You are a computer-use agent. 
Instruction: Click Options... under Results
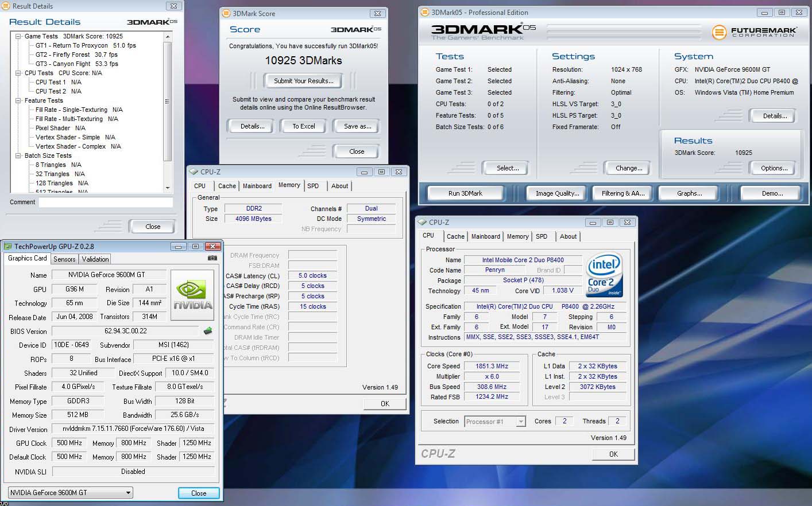tap(774, 168)
